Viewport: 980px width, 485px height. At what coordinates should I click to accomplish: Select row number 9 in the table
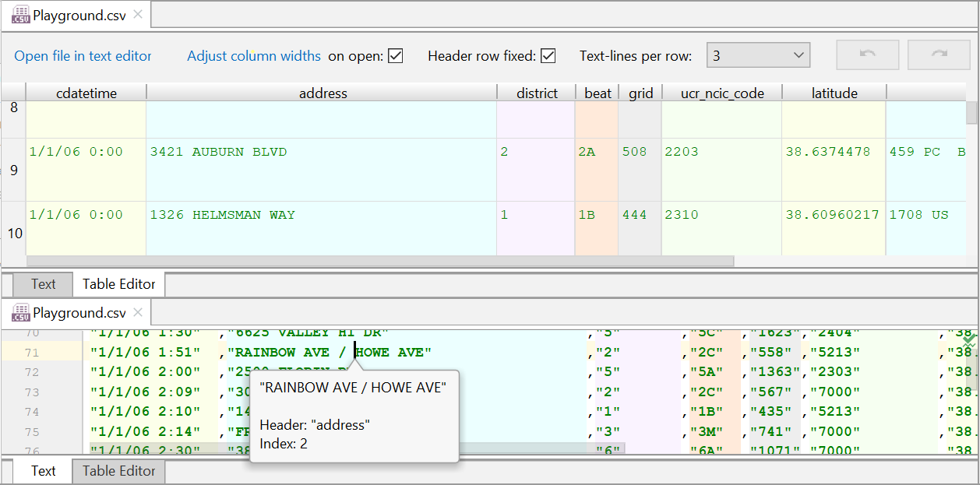click(12, 170)
